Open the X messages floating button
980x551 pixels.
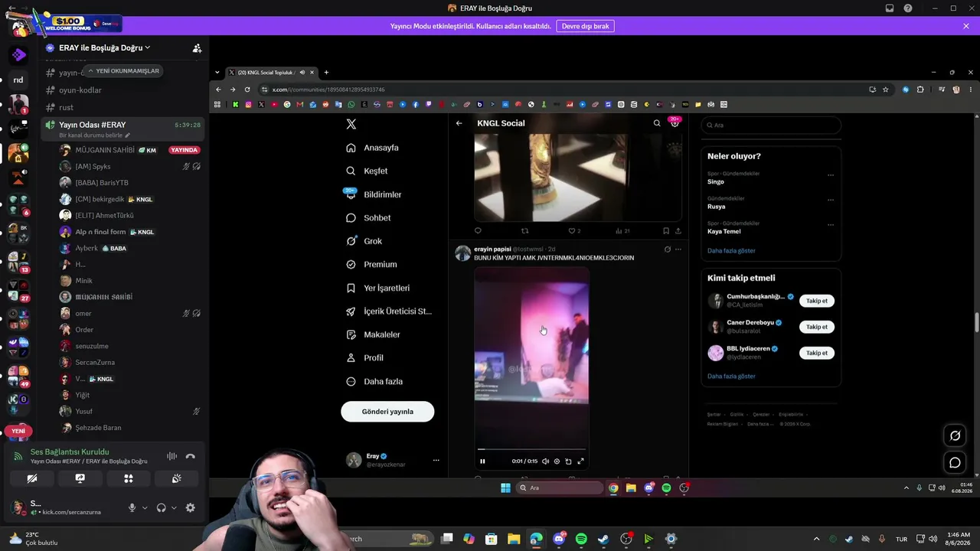pyautogui.click(x=955, y=462)
